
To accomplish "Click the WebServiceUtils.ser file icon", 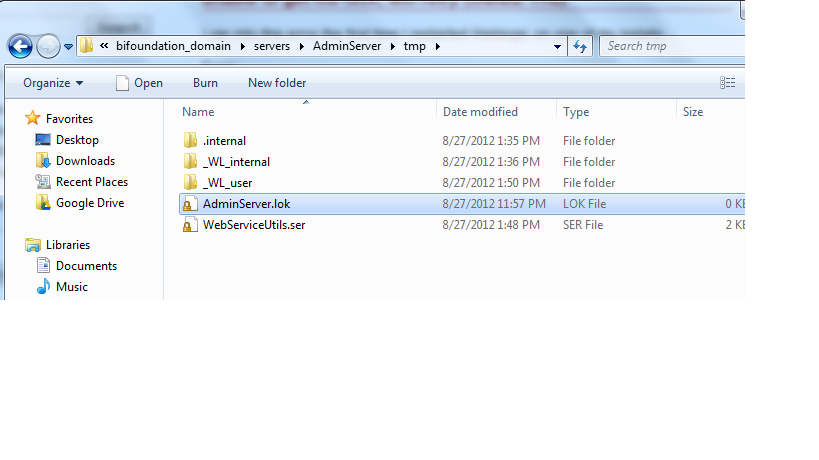I will (x=190, y=225).
